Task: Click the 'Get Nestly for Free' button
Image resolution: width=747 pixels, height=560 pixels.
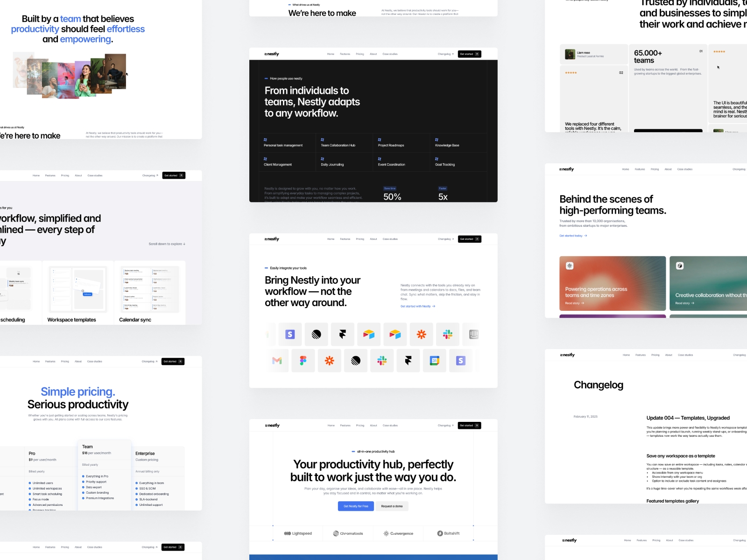Action: [355, 506]
